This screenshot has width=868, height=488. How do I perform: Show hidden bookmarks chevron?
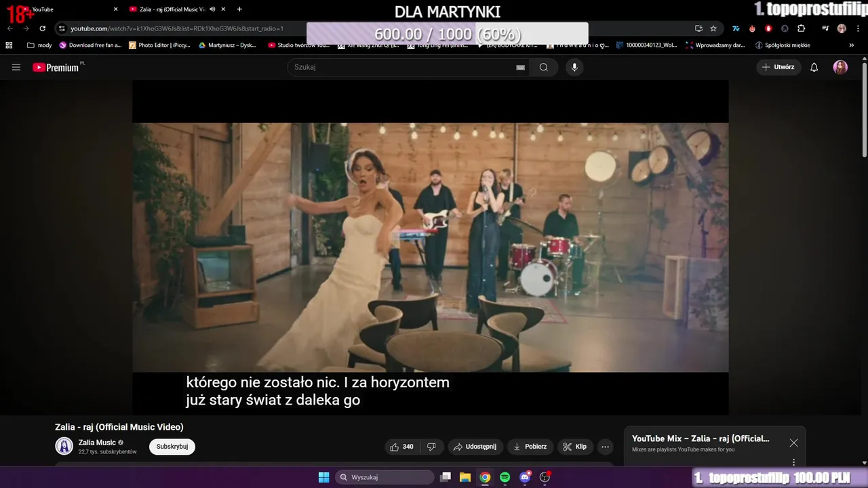(852, 45)
